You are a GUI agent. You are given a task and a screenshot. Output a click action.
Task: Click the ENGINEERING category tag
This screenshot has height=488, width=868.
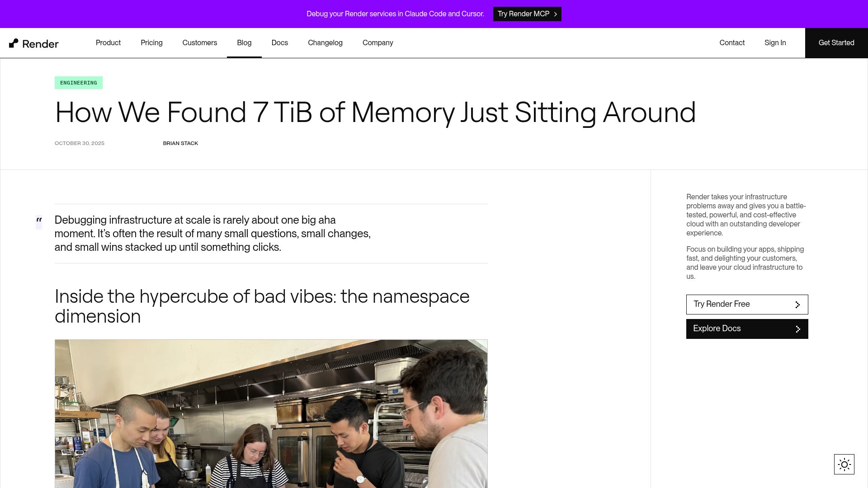click(x=79, y=83)
